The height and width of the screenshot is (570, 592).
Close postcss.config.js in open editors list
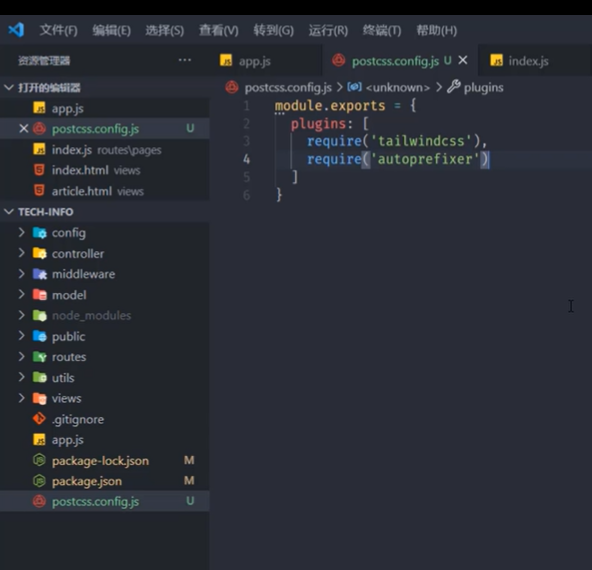[x=23, y=129]
